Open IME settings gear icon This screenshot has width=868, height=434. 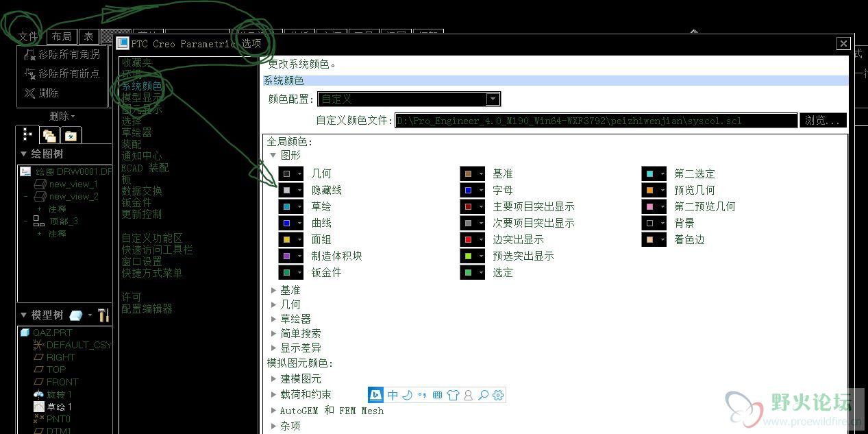click(498, 395)
